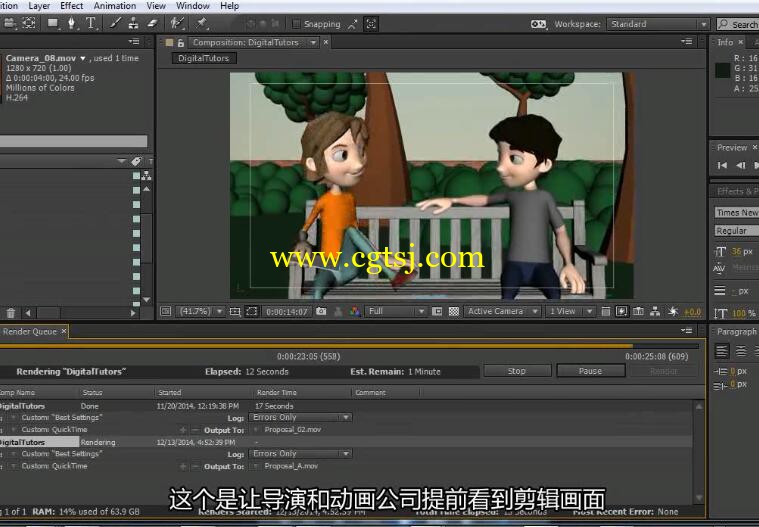Select the Brush tool
Screen dimensions: 759x527
115,23
